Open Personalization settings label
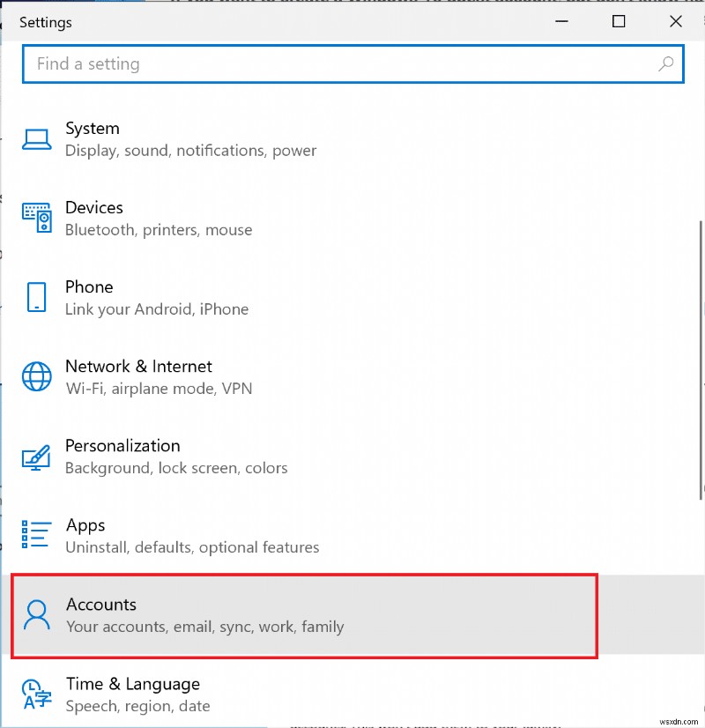The image size is (705, 728). point(122,446)
